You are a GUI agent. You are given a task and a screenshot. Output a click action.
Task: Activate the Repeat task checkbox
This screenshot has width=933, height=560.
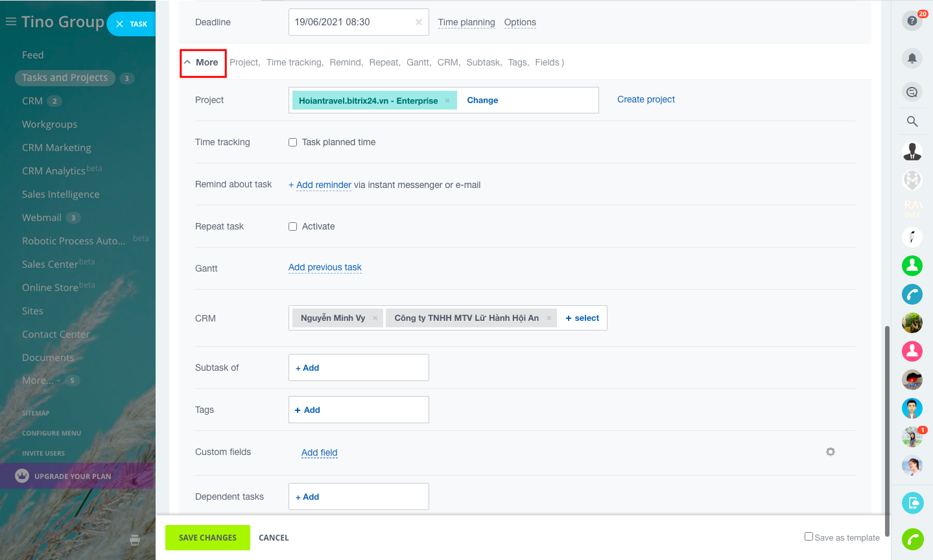click(293, 227)
